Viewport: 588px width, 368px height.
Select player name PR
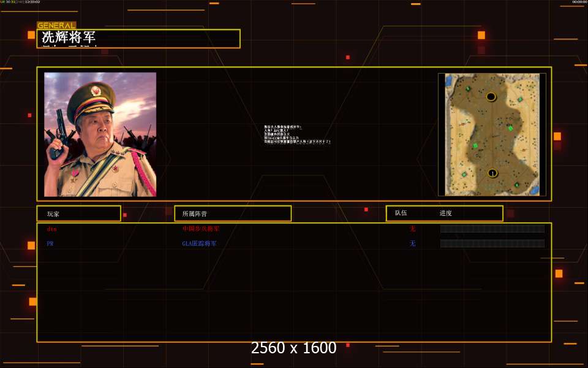50,243
